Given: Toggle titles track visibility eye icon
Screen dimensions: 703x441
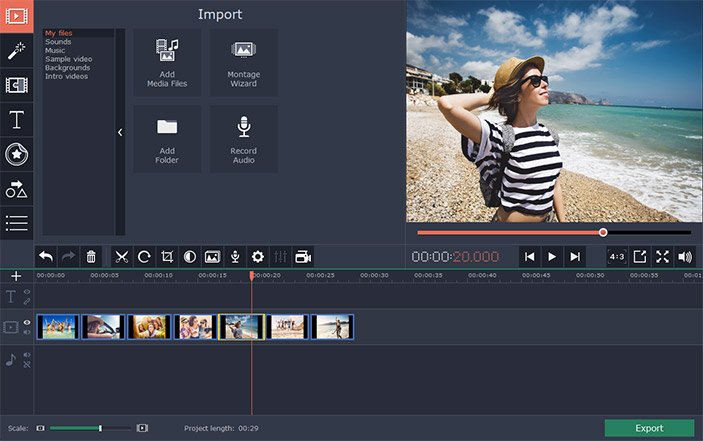Looking at the screenshot, I should coord(27,292).
